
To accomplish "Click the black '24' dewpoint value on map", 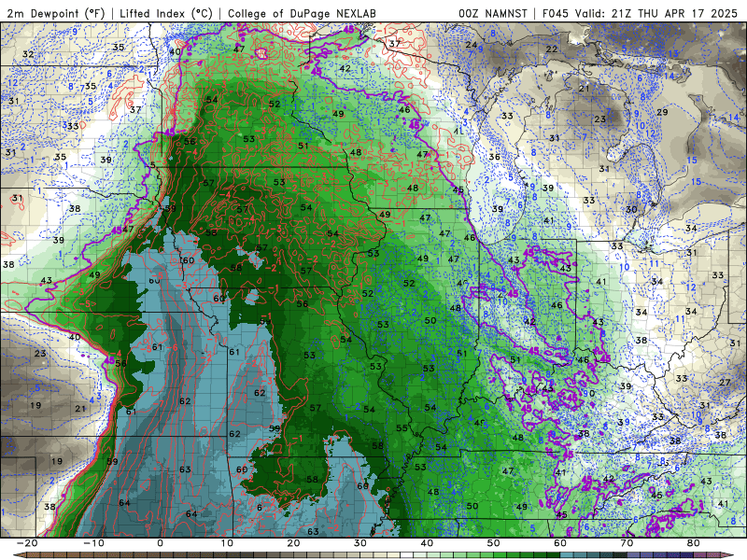I will pos(472,45).
